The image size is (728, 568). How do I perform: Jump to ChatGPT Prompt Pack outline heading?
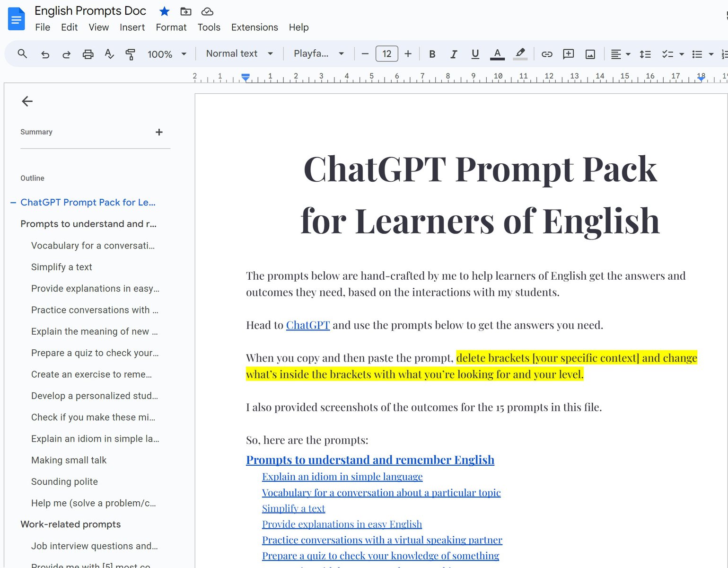click(88, 202)
